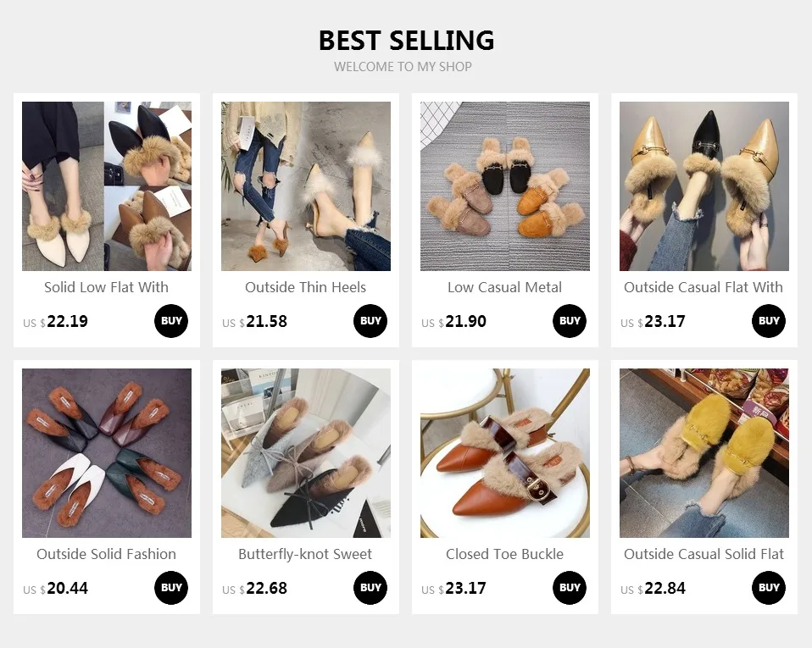Buy the Outside Solid Fashion slippers
812x648 pixels.
[171, 588]
